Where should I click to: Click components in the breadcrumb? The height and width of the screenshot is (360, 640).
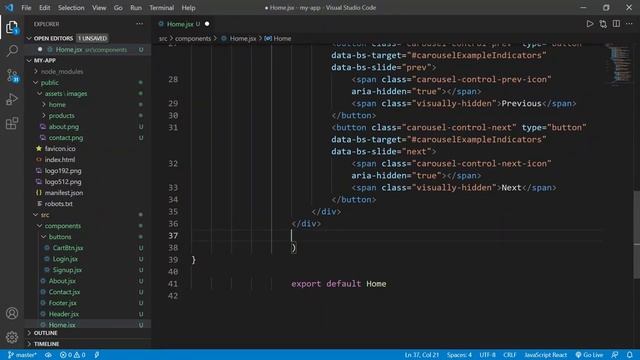click(193, 38)
